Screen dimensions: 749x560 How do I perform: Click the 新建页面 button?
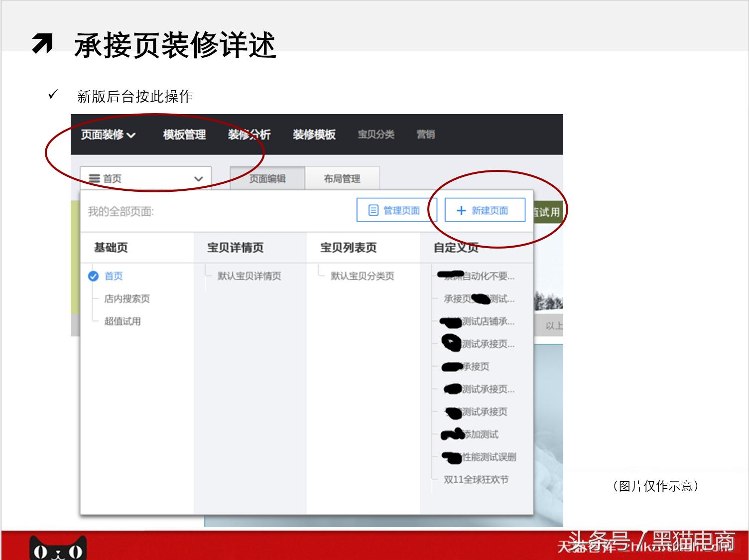pos(484,210)
